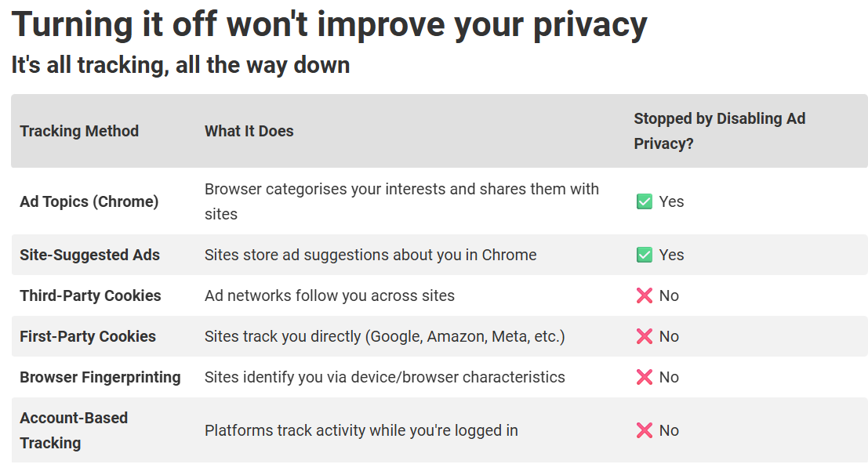Click the main heading about turning it off
The height and width of the screenshot is (464, 868).
click(329, 25)
